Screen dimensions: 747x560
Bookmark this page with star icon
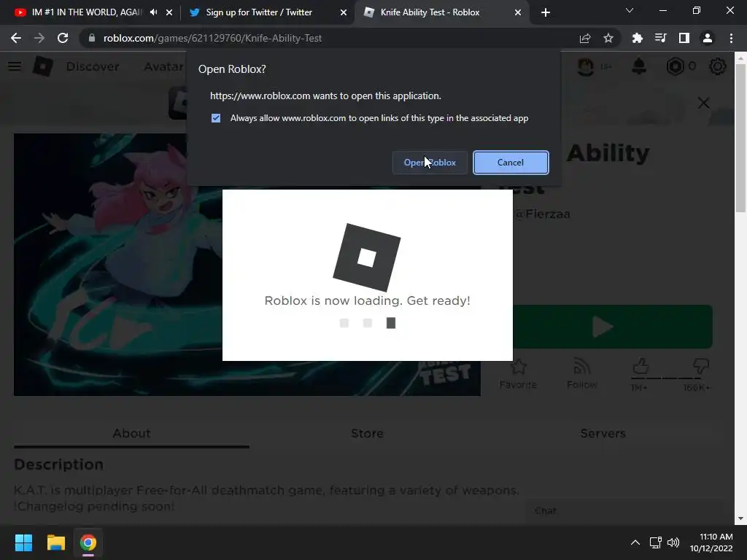pyautogui.click(x=608, y=38)
